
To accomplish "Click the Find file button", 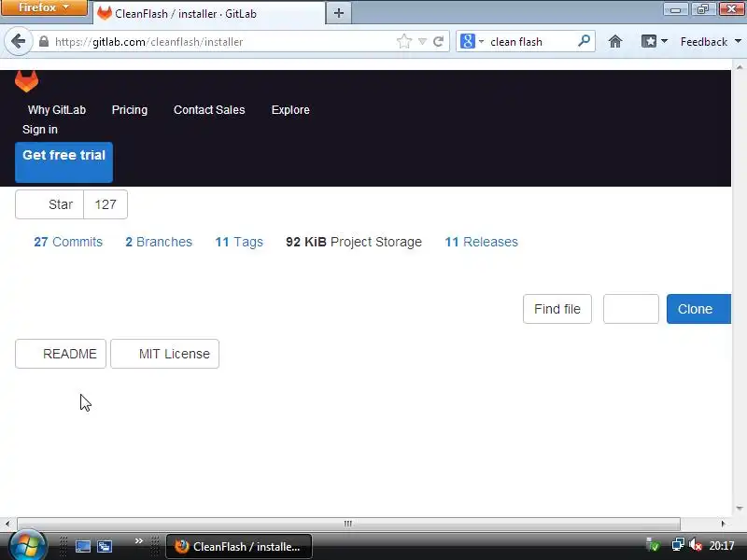I will pyautogui.click(x=557, y=309).
